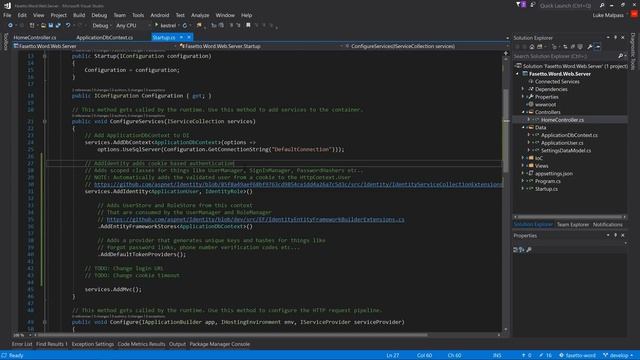Select ApplicationUser.cs in Solution Explorer

tap(562, 143)
